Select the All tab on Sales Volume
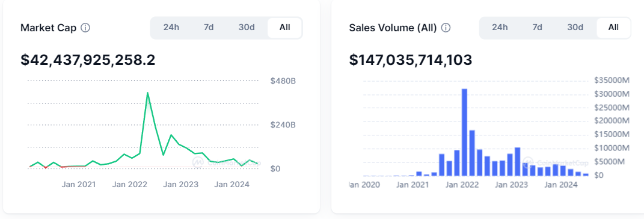Screen dimensions: 644x219 (x=613, y=28)
